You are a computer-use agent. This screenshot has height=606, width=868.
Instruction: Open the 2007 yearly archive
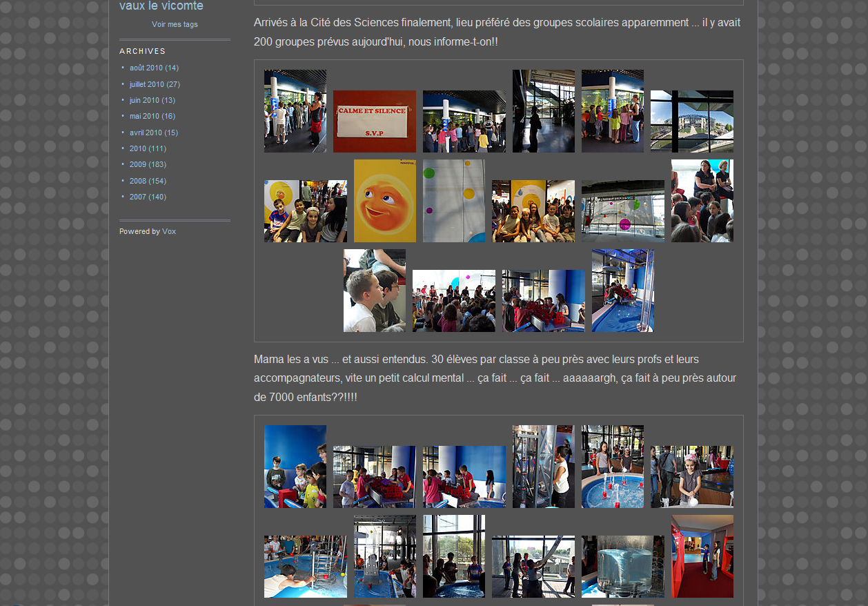click(x=138, y=197)
